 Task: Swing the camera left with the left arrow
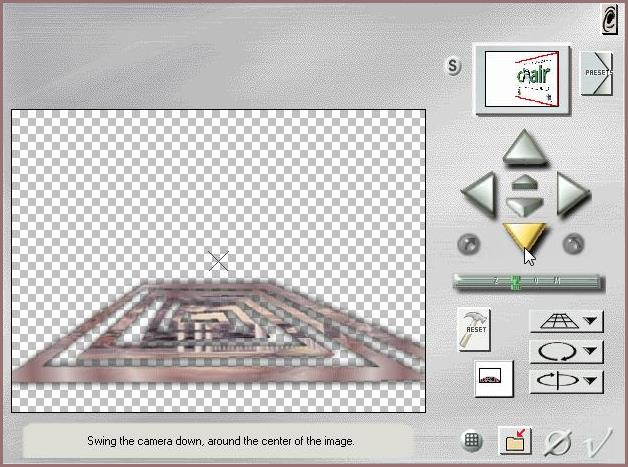[x=479, y=193]
